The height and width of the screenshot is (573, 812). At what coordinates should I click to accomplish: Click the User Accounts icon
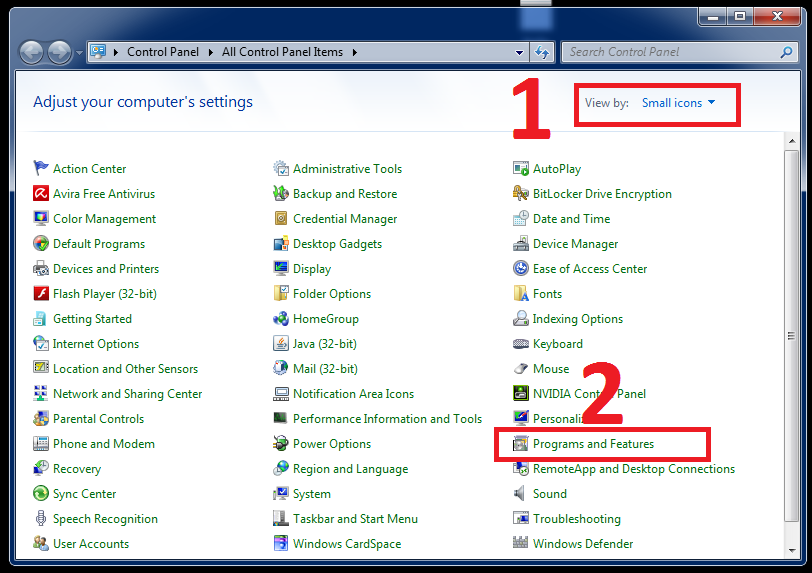pyautogui.click(x=40, y=543)
